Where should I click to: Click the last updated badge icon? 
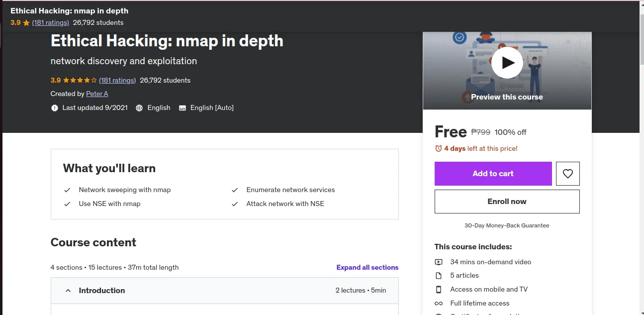[55, 108]
